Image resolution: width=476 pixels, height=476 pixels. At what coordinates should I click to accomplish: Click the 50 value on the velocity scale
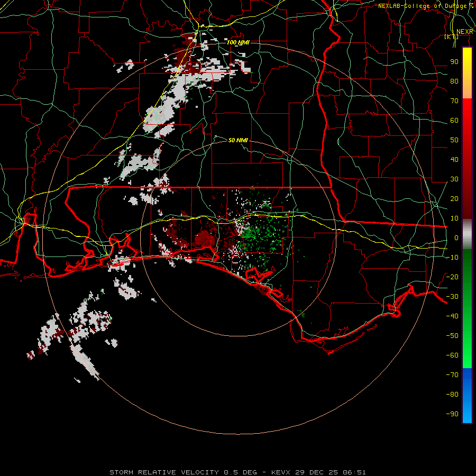(x=454, y=140)
